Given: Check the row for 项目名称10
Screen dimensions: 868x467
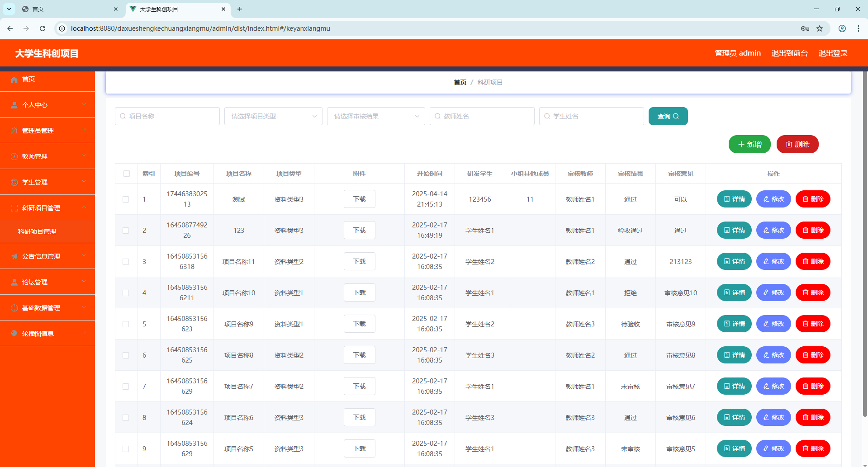Looking at the screenshot, I should click(x=126, y=293).
